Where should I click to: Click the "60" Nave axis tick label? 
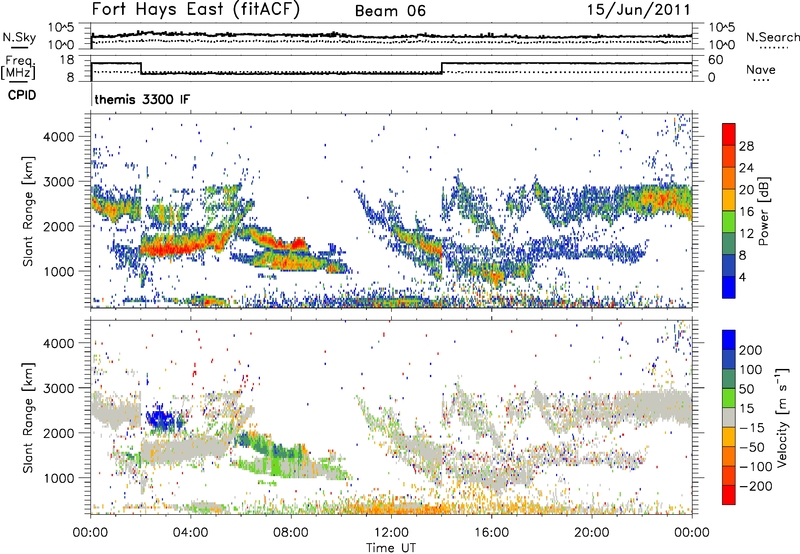[x=716, y=60]
